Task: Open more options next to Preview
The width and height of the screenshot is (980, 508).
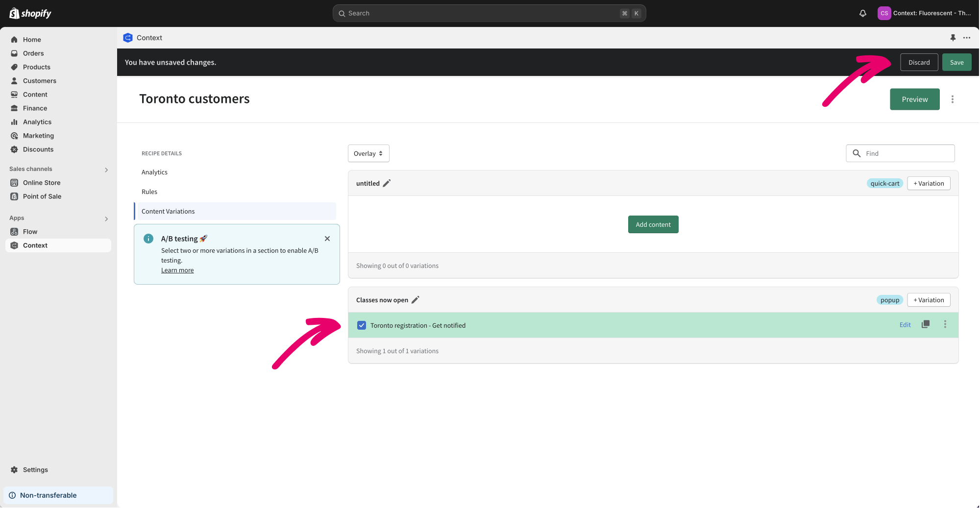Action: pyautogui.click(x=952, y=99)
